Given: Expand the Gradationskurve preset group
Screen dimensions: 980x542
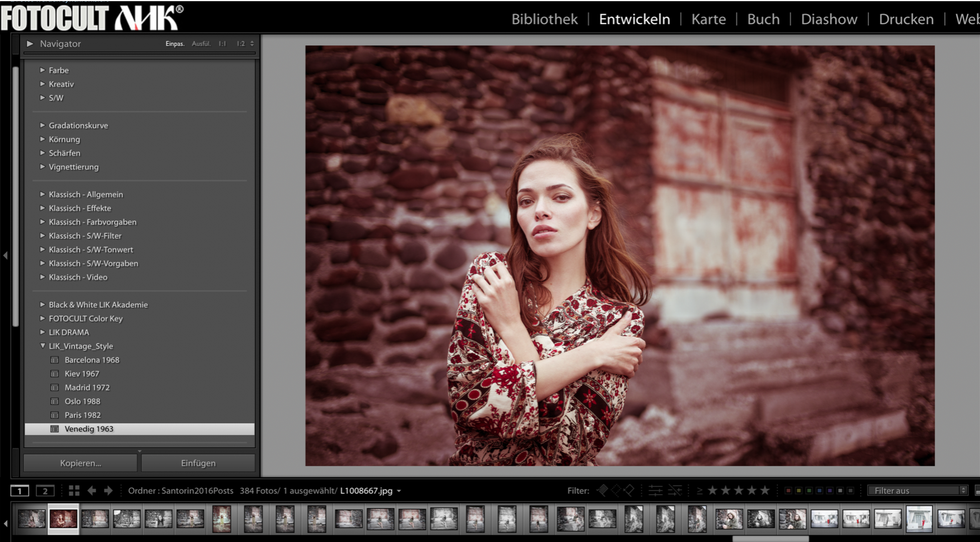Looking at the screenshot, I should pyautogui.click(x=42, y=125).
